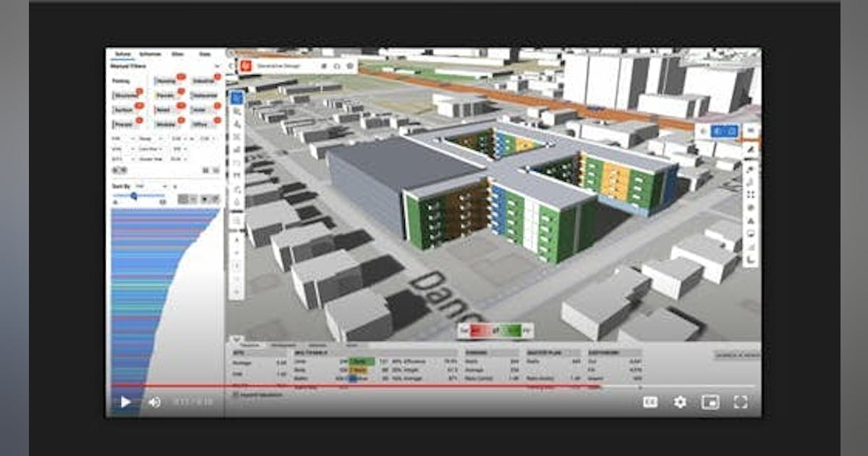Click the grid view icon under Sort By
The image size is (868, 456).
183,196
